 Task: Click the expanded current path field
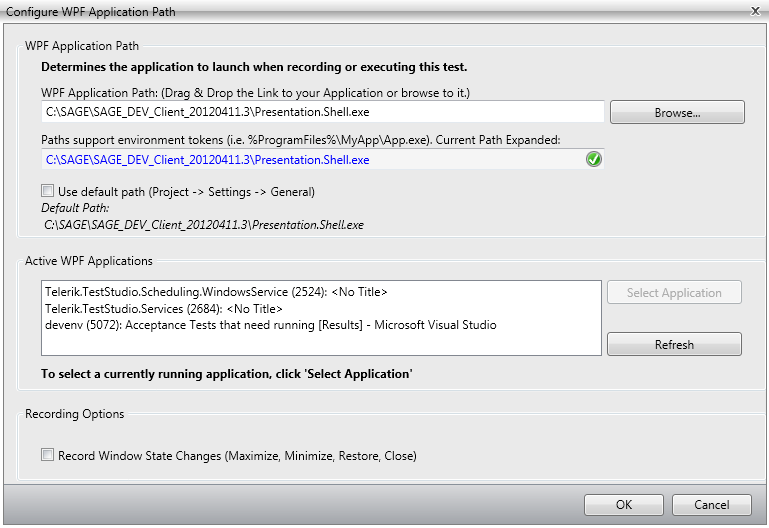pos(310,159)
